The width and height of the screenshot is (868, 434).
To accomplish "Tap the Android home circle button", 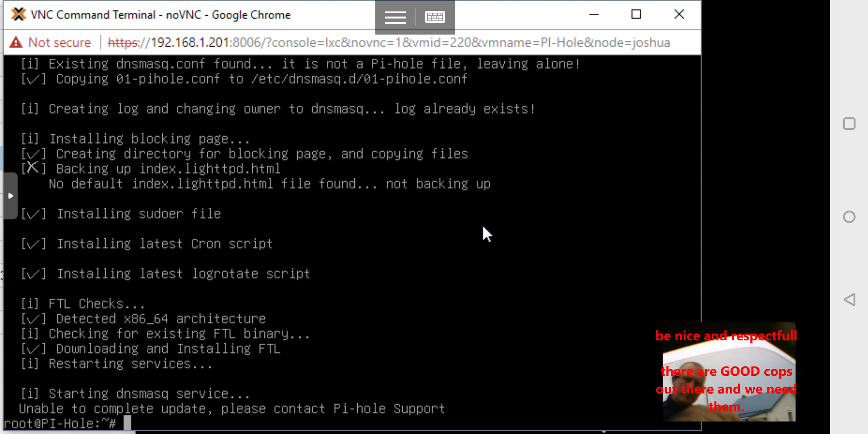I will tap(849, 217).
